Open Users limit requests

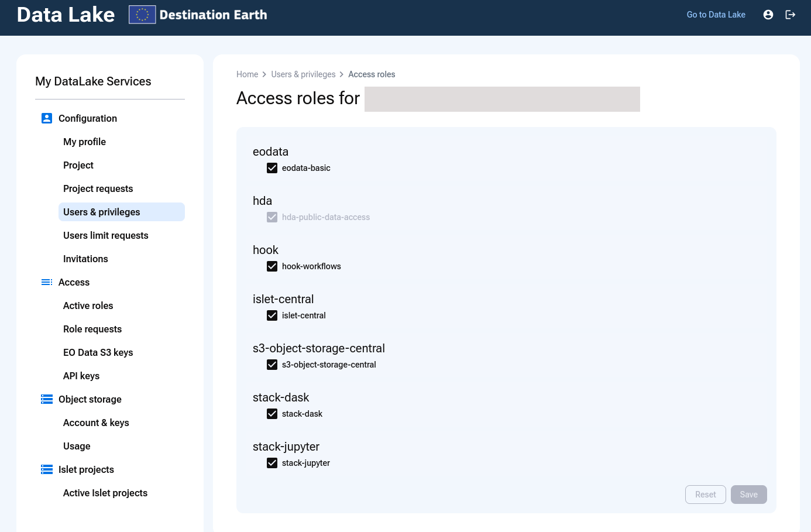coord(122,235)
